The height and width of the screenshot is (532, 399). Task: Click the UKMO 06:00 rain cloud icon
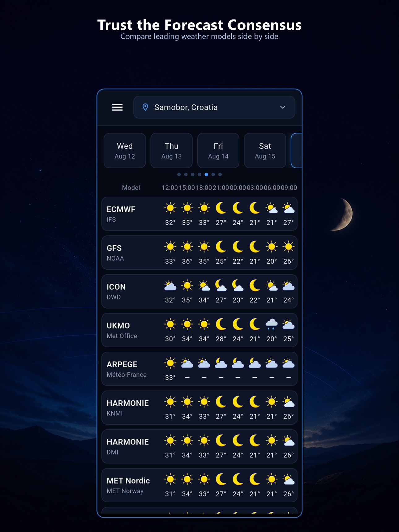272,324
